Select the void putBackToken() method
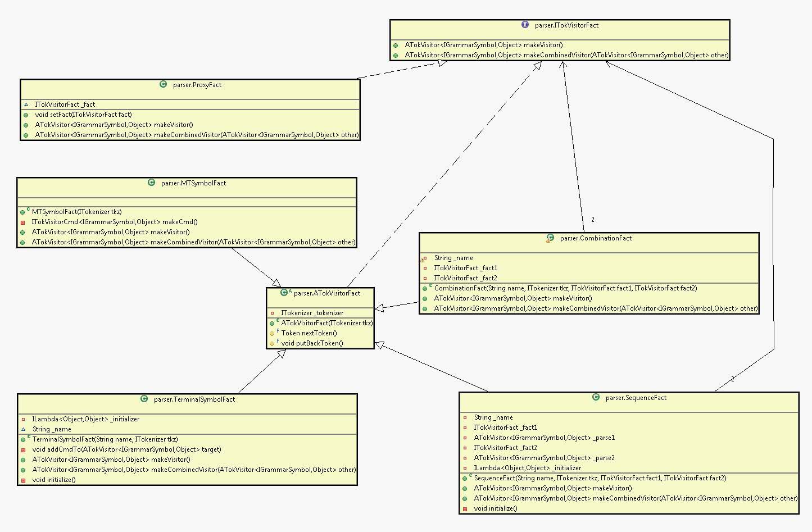The height and width of the screenshot is (532, 812). [312, 343]
